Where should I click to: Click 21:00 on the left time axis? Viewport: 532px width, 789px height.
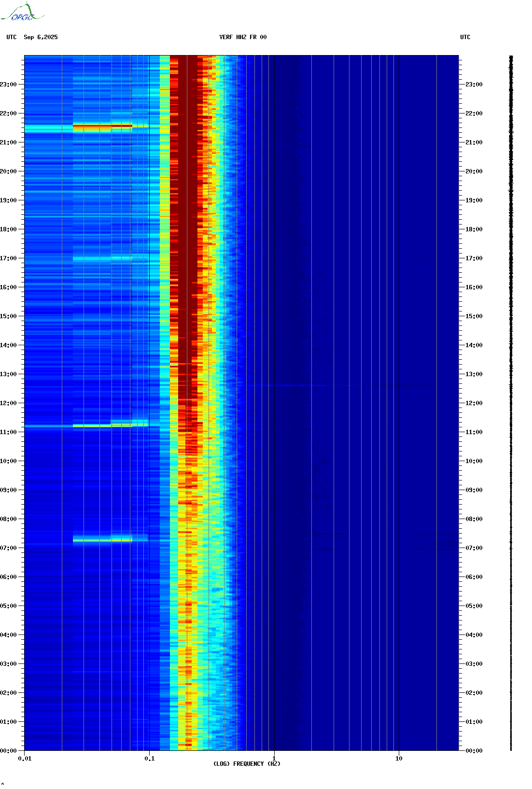pyautogui.click(x=8, y=142)
